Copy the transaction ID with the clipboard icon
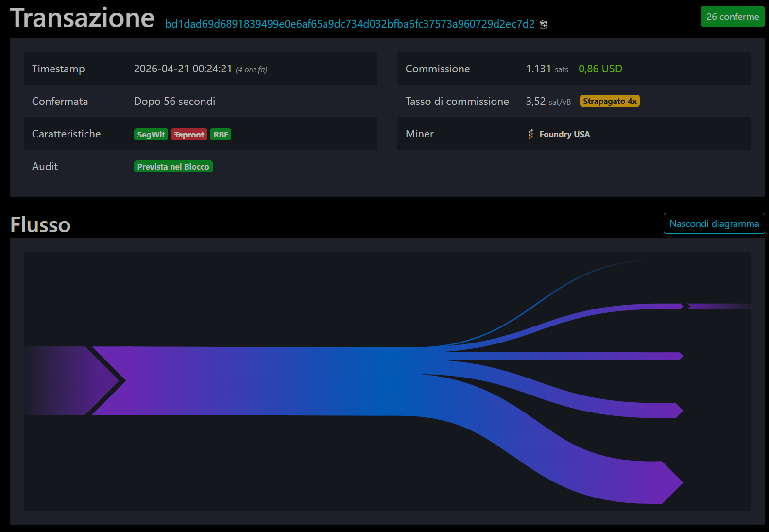Image resolution: width=769 pixels, height=532 pixels. (544, 24)
